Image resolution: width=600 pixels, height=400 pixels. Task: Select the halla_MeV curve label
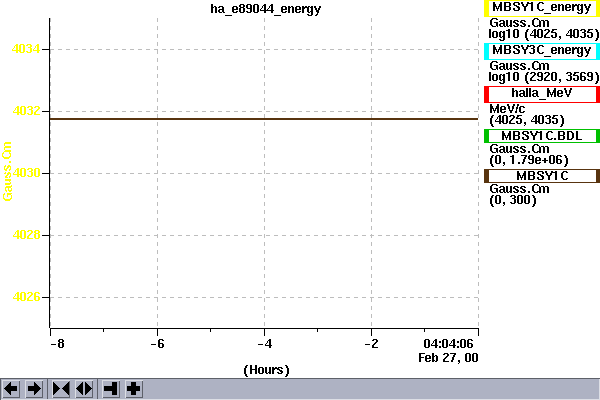541,93
